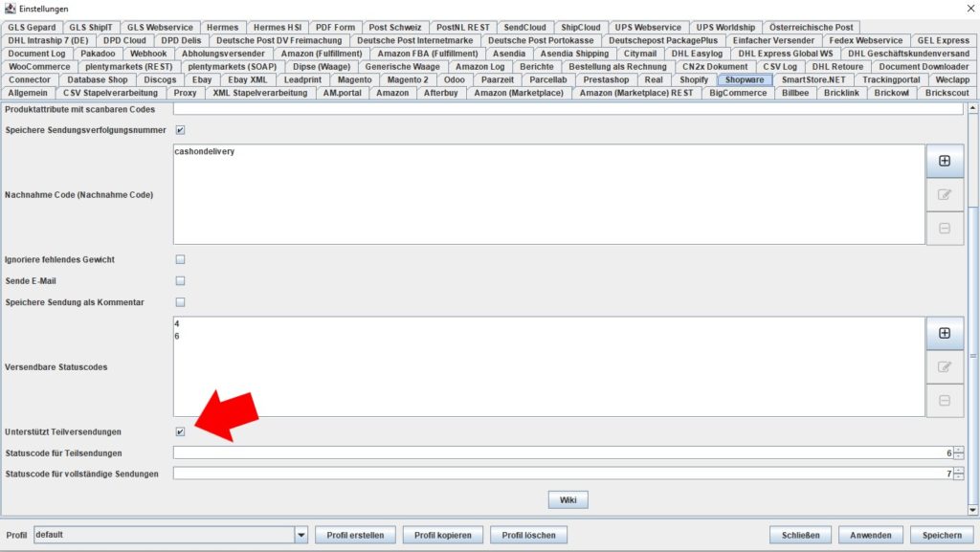This screenshot has width=980, height=552.
Task: Open the Parcellab tab
Action: pos(548,80)
